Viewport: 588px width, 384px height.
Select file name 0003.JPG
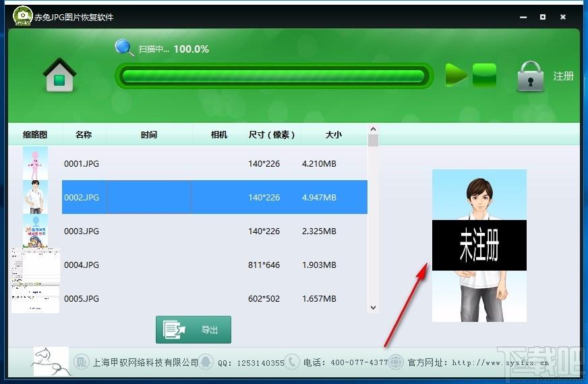coord(82,231)
